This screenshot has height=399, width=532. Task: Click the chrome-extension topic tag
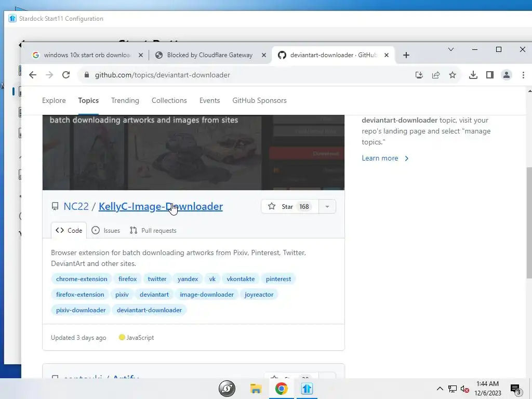pos(82,279)
